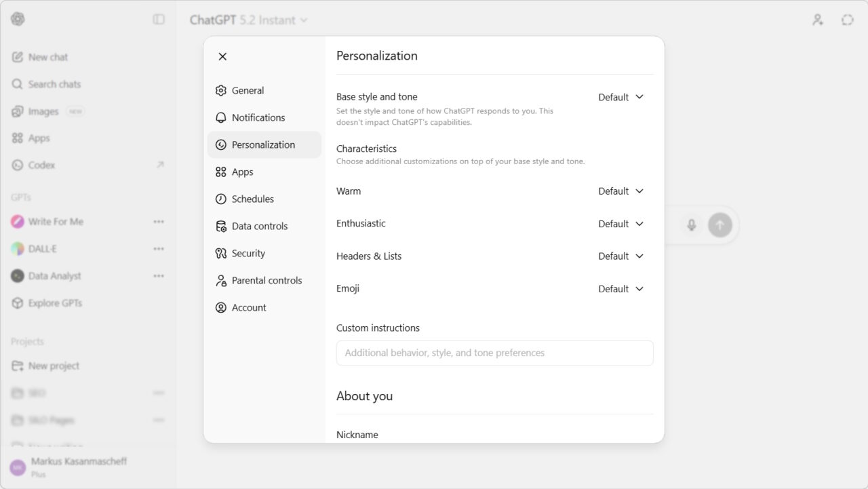Close the settings dialog

pyautogui.click(x=222, y=56)
